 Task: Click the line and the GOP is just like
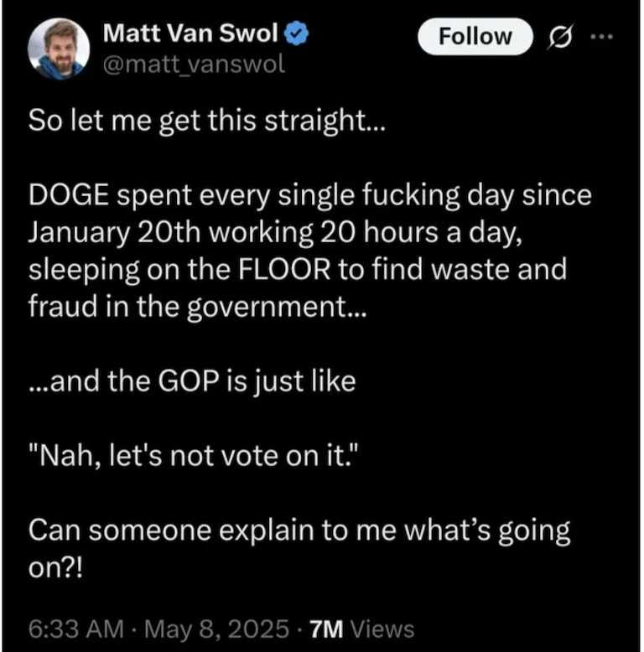coord(193,381)
